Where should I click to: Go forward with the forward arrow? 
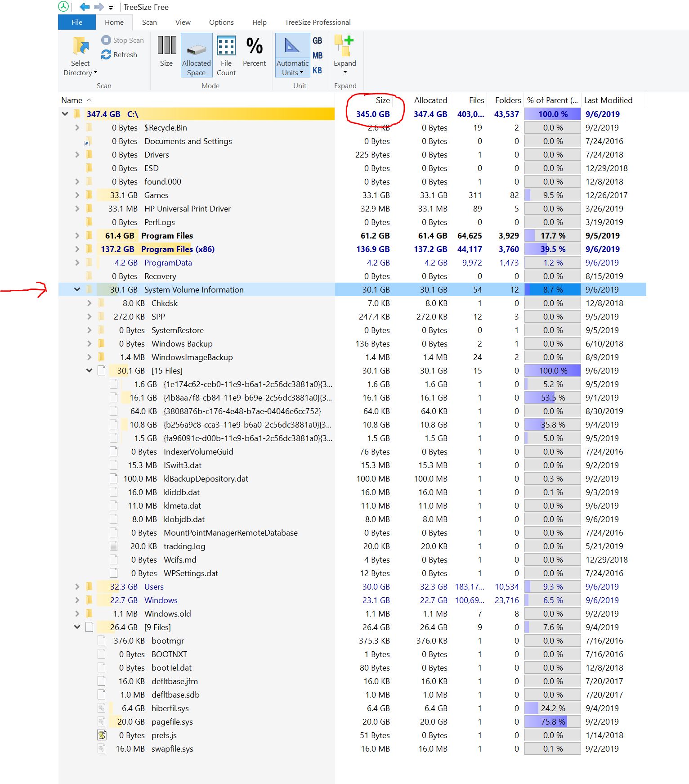pos(98,7)
